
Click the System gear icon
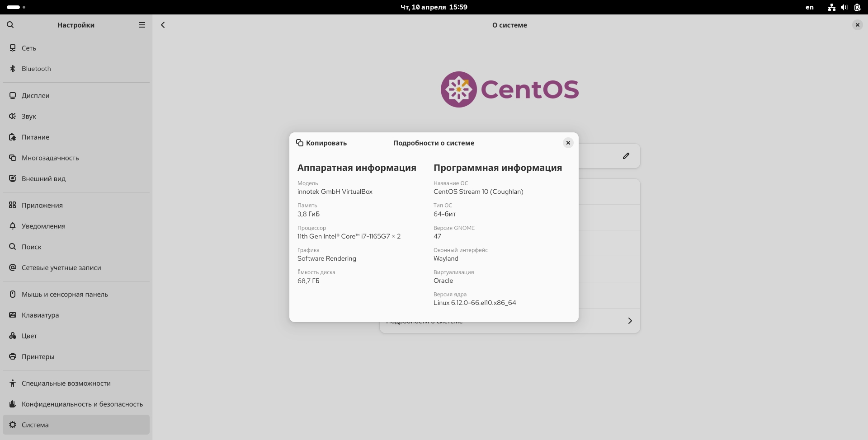[13, 425]
